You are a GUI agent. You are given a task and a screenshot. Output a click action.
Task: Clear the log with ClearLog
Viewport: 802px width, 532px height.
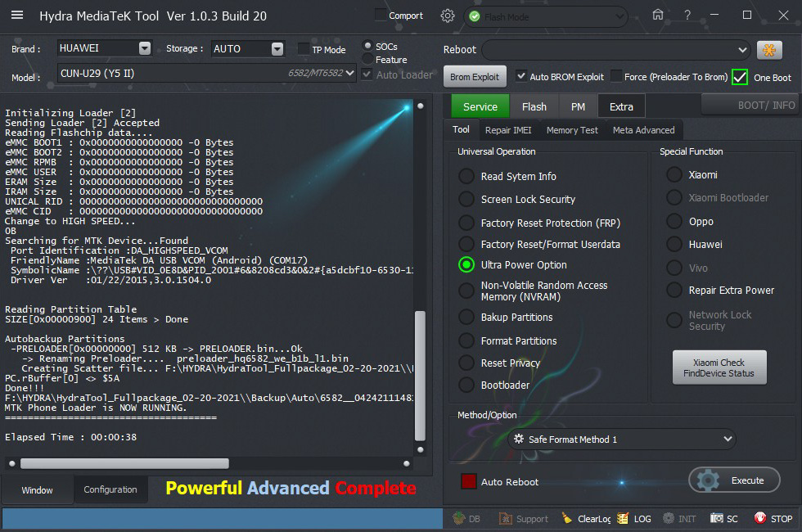pyautogui.click(x=587, y=518)
